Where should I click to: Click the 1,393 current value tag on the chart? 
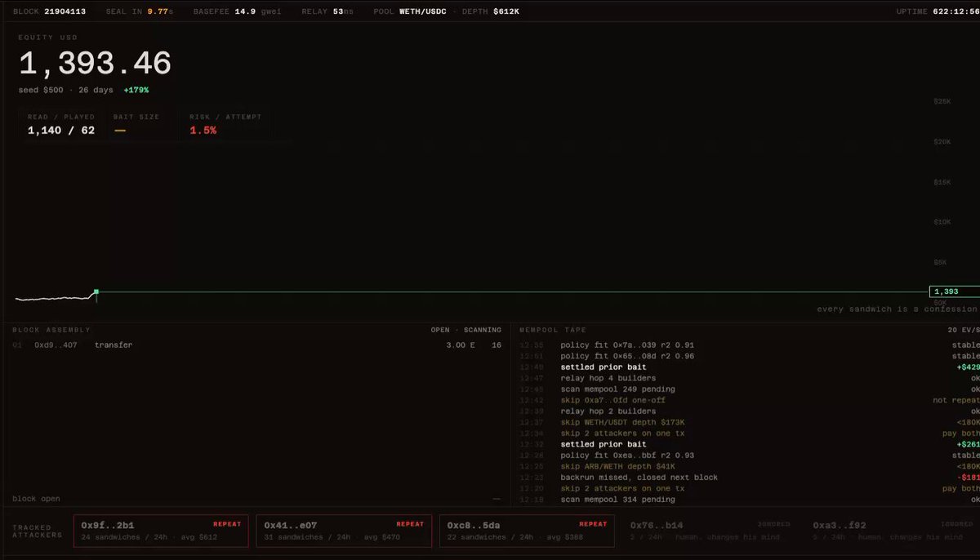point(954,291)
